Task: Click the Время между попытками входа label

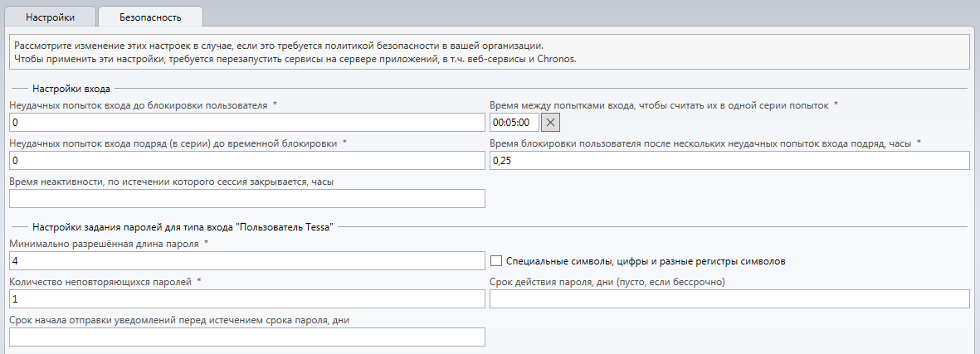Action: pos(660,105)
